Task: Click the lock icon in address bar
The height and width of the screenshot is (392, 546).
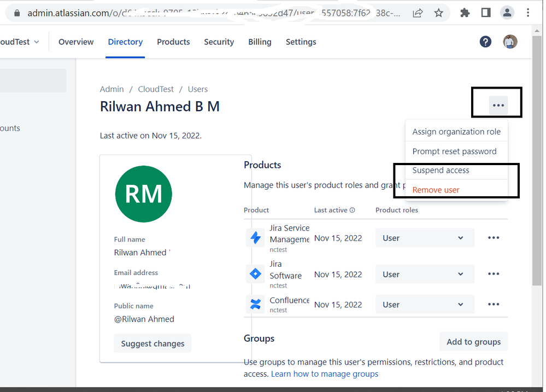Action: 17,13
